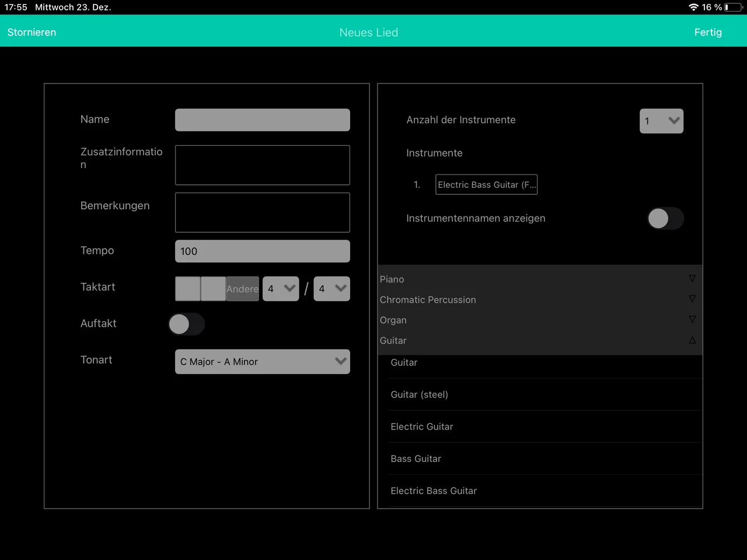Image resolution: width=747 pixels, height=560 pixels.
Task: Expand the Chromatic Percussion triangle icon
Action: [692, 299]
